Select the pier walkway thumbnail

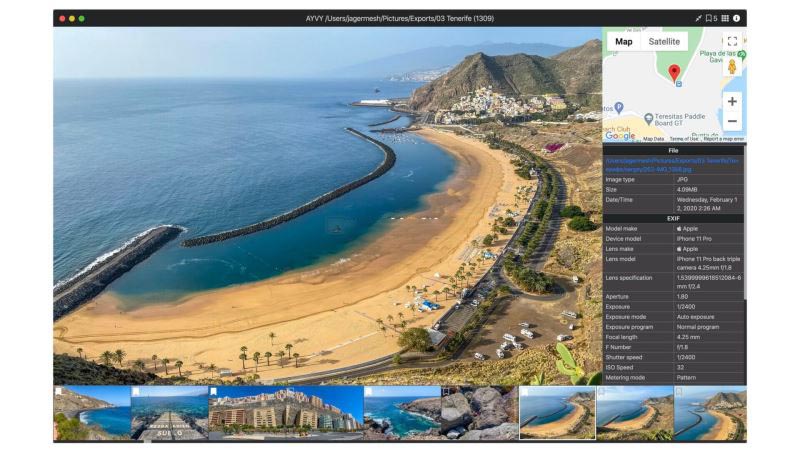pyautogui.click(x=169, y=413)
